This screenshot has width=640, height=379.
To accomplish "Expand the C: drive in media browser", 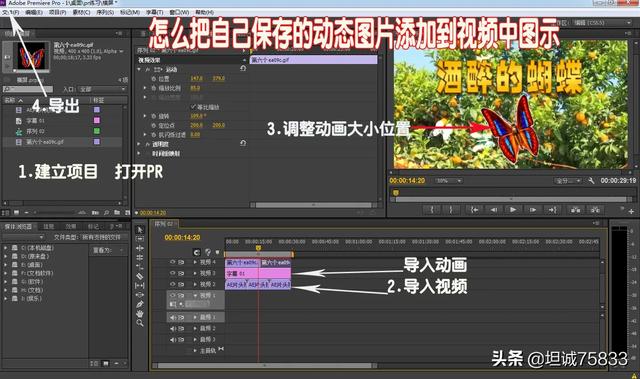I will coord(6,248).
